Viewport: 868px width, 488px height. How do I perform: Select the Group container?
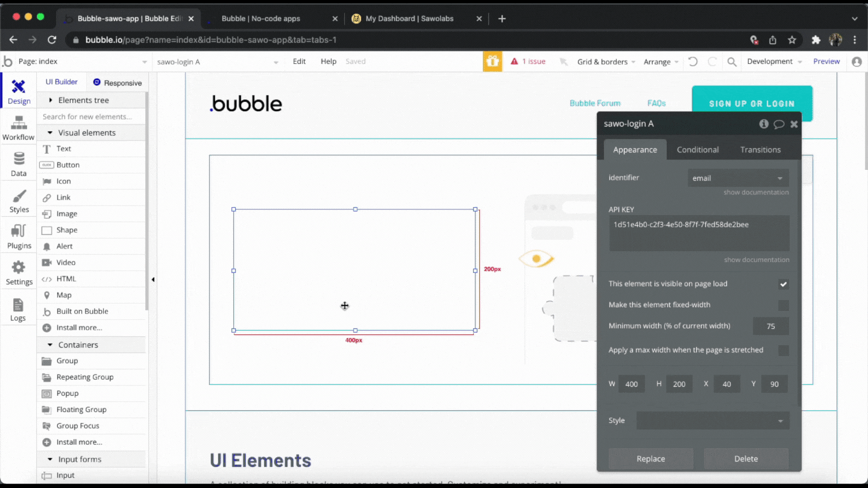(92, 360)
